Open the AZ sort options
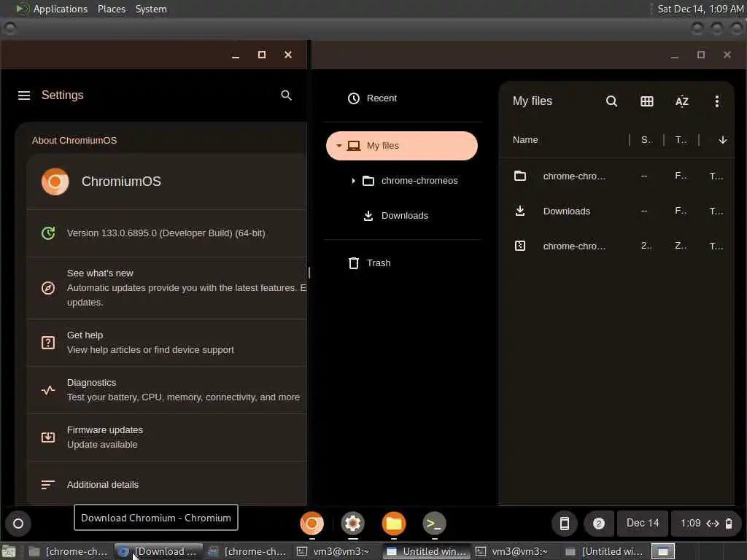This screenshot has height=560, width=747. coord(682,101)
